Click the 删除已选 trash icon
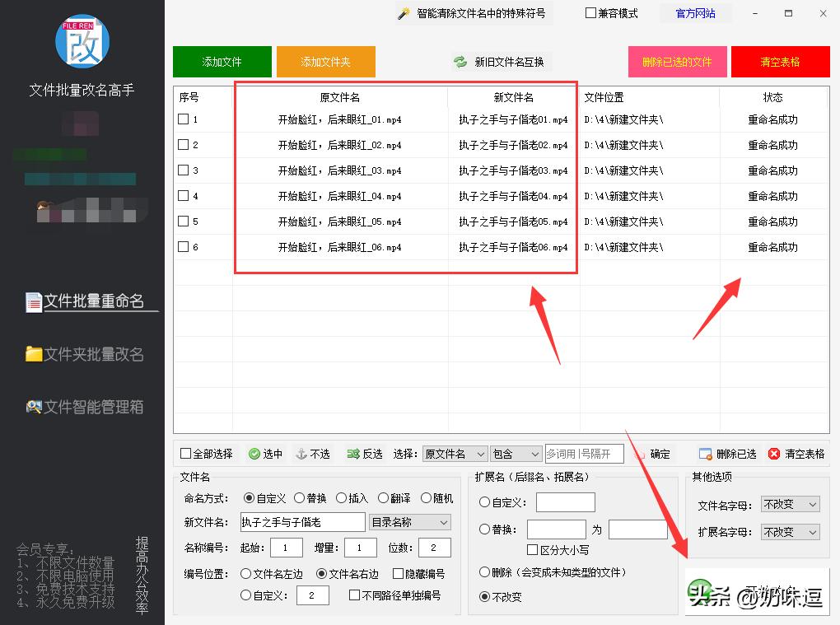The image size is (840, 625). point(705,452)
